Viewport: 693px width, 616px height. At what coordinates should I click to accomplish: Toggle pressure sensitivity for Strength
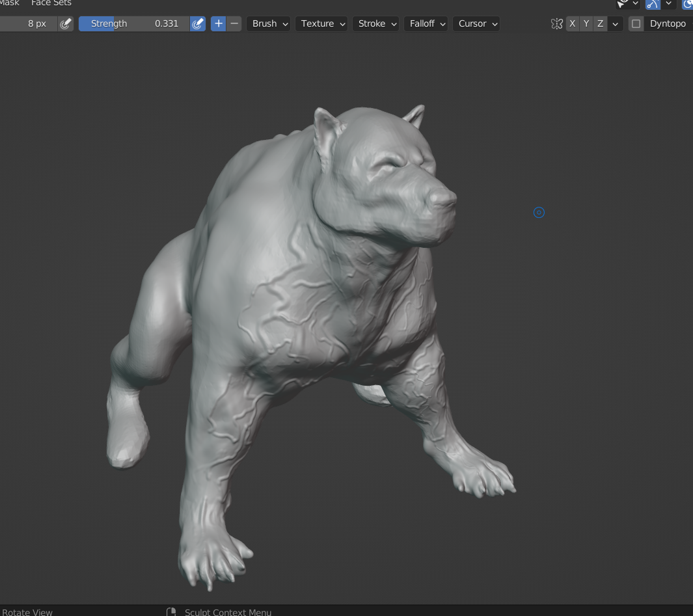[198, 24]
